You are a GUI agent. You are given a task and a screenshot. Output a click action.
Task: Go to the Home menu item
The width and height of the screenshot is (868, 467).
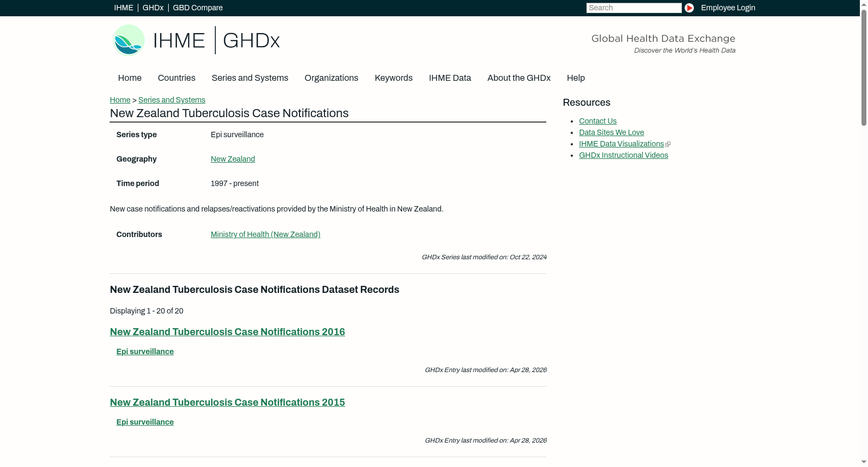(130, 78)
